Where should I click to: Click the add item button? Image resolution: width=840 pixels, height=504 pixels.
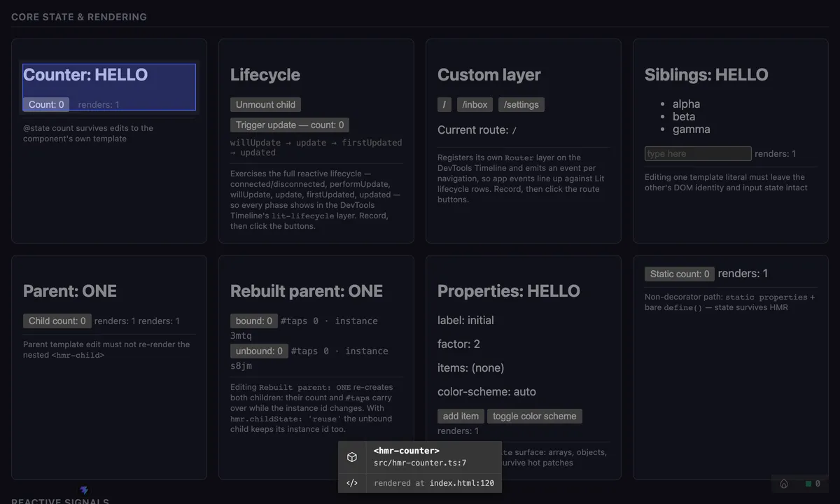(x=461, y=416)
